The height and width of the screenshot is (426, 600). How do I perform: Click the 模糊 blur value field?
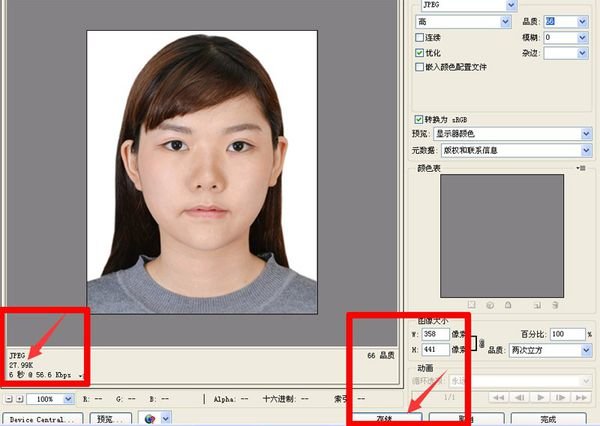click(x=560, y=38)
